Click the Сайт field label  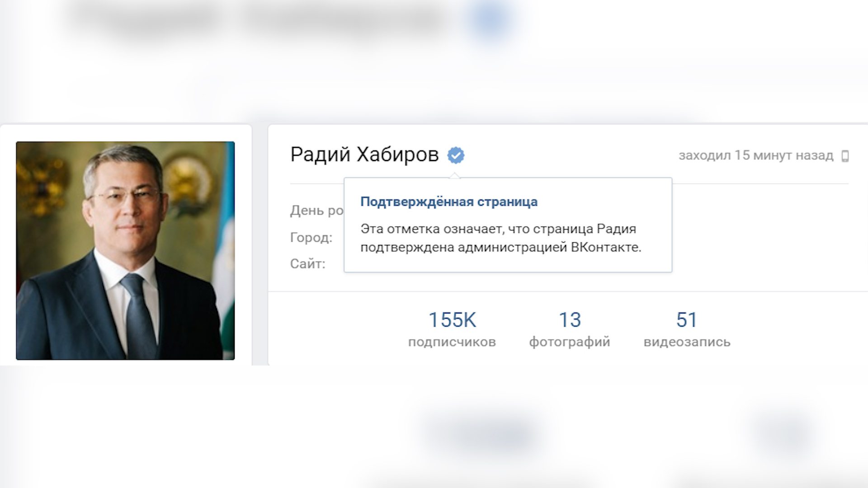307,264
